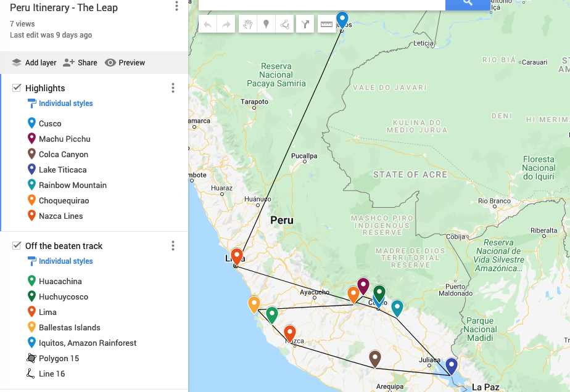Screen dimensions: 570x392
Task: Select the Add directions tool
Action: click(305, 25)
